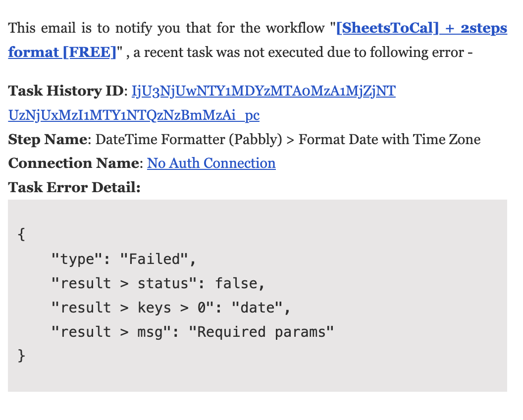Open the "[SheetsToCal] + 2steps format [FREE]" workflow link
This screenshot has height=420, width=523.
421,28
